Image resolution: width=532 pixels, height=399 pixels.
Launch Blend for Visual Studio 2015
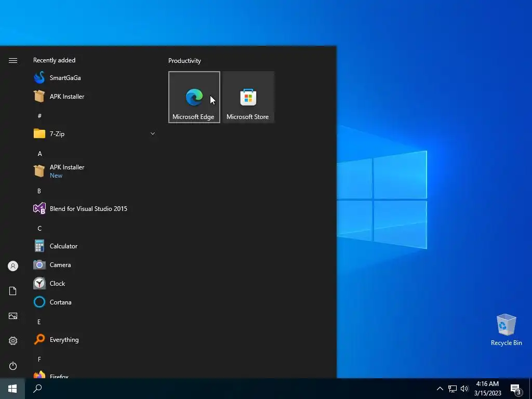95,209
